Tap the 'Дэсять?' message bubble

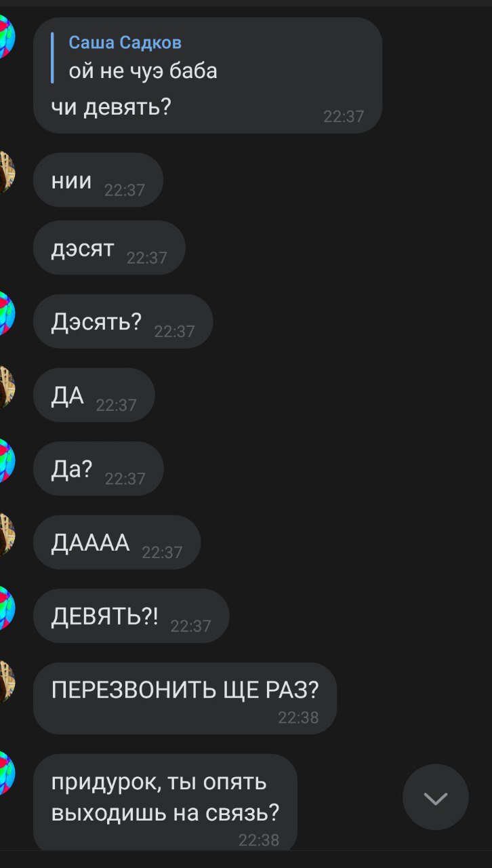tap(123, 321)
